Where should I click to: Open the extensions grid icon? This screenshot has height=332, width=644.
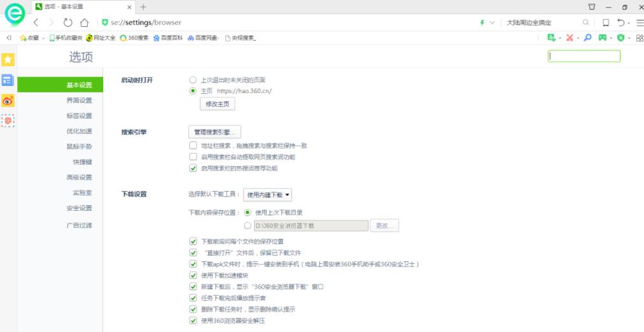point(640,38)
